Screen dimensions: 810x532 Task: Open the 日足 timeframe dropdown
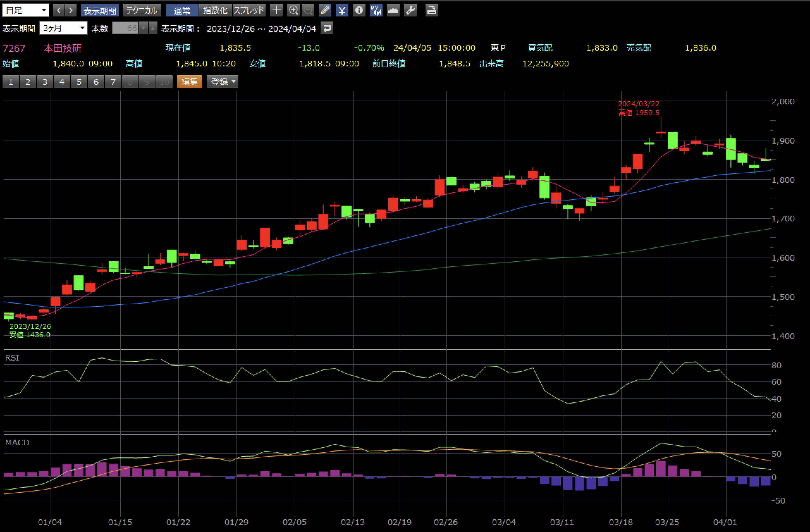[26, 10]
